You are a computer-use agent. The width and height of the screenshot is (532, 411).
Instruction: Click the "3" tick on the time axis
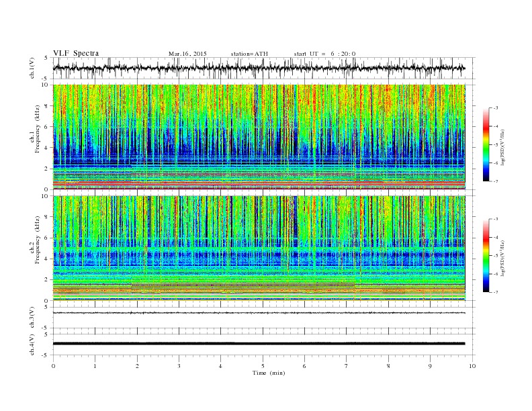(x=179, y=366)
